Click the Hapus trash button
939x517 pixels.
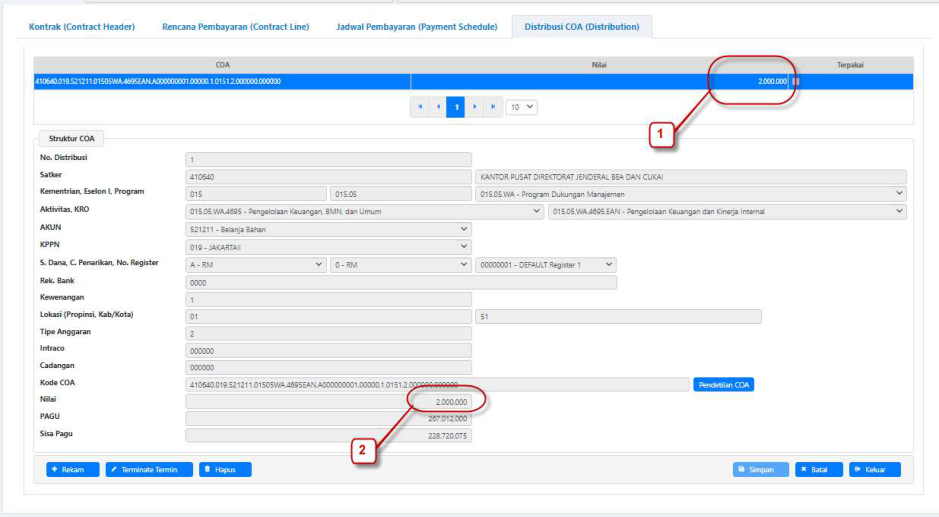(225, 469)
